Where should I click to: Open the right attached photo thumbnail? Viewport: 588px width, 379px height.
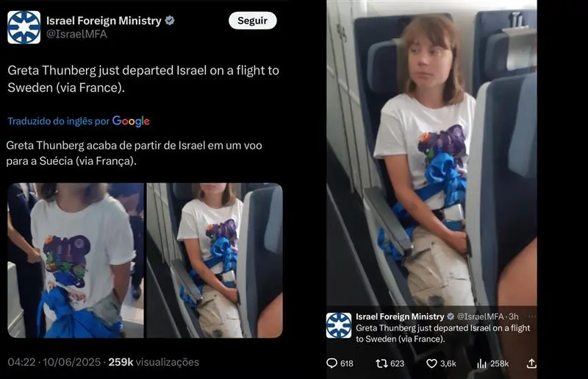(215, 260)
